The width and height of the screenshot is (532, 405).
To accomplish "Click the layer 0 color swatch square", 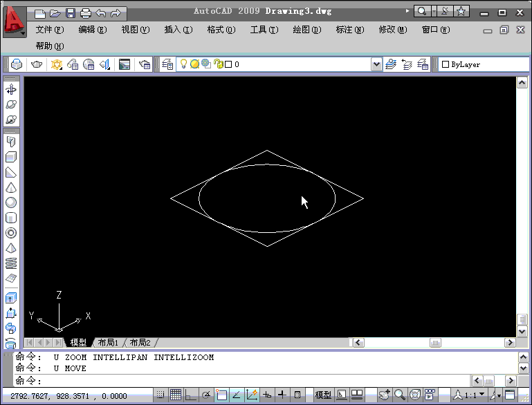I will 228,64.
